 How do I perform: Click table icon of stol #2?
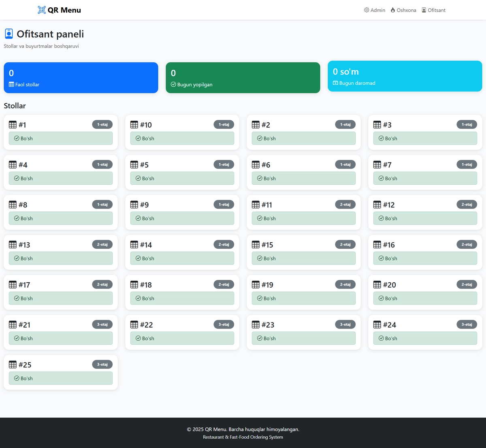click(x=256, y=125)
